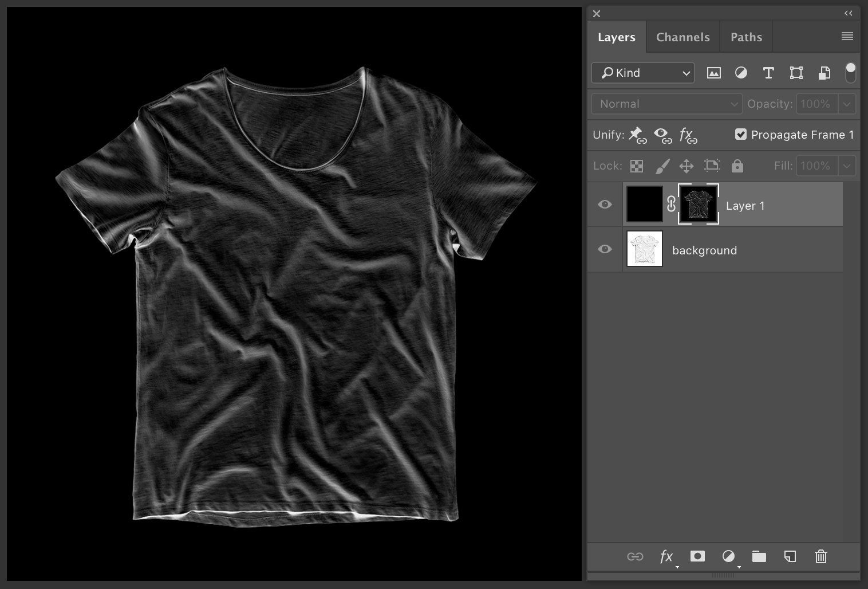This screenshot has width=868, height=589.
Task: Filter layers by smart objects icon
Action: 824,73
